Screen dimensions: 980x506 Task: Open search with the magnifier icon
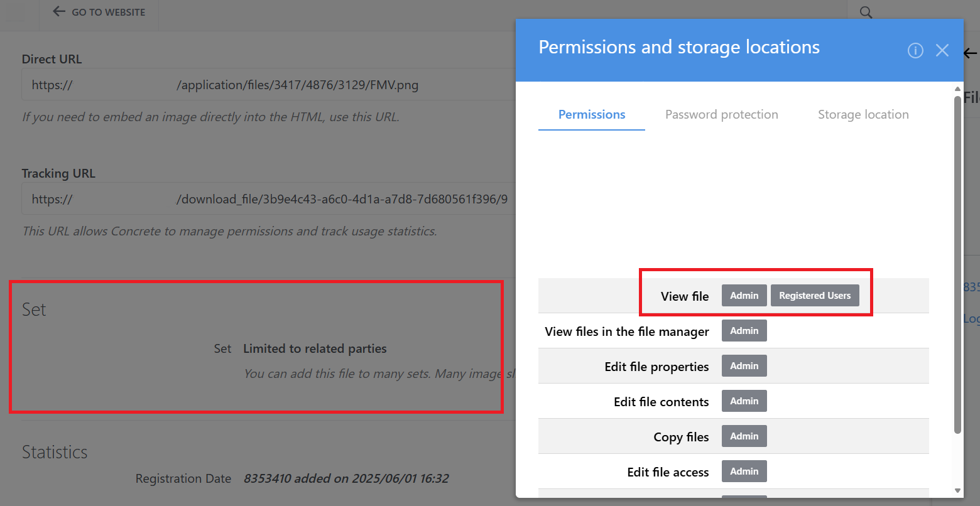(866, 13)
